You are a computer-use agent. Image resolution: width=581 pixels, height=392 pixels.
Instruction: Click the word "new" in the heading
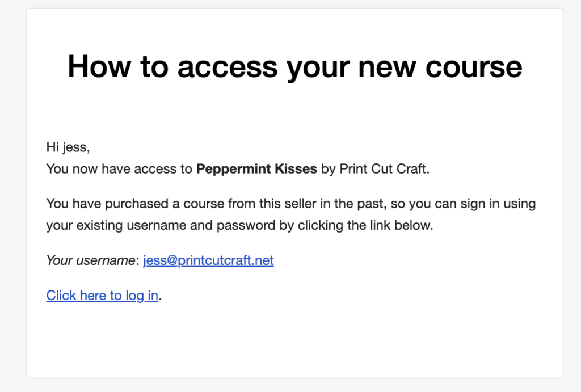[387, 67]
